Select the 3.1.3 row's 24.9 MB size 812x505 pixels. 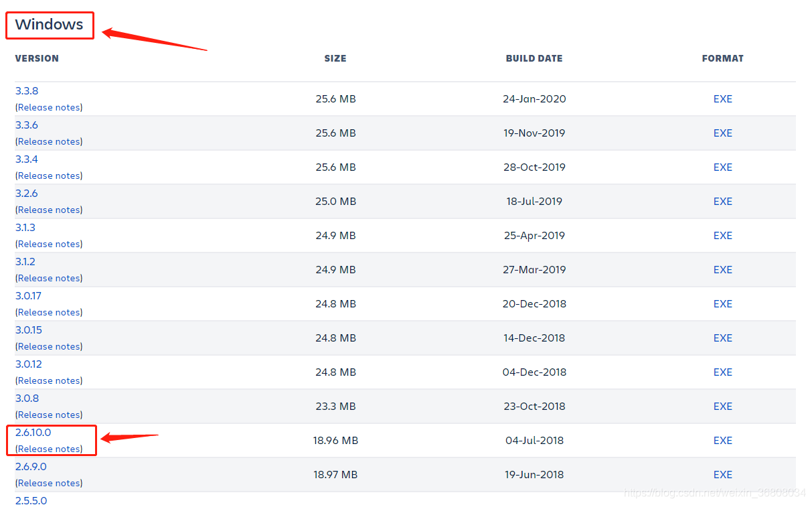335,235
